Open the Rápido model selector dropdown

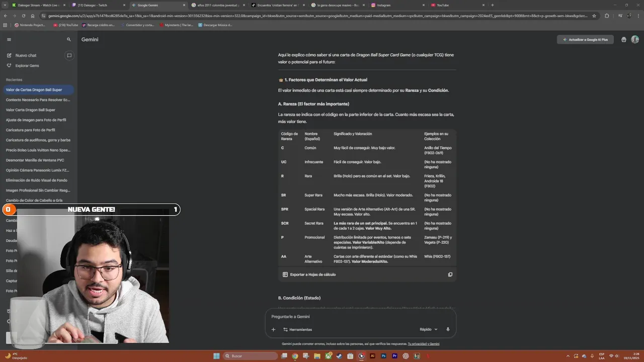428,329
